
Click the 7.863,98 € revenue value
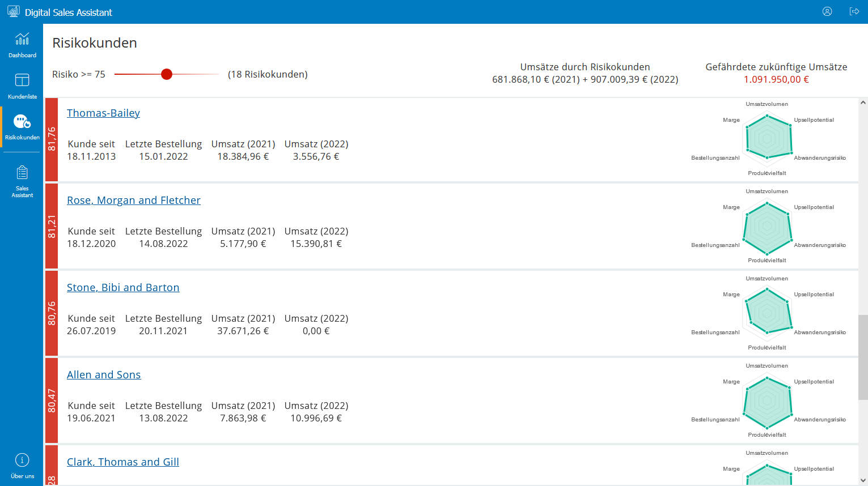[243, 418]
